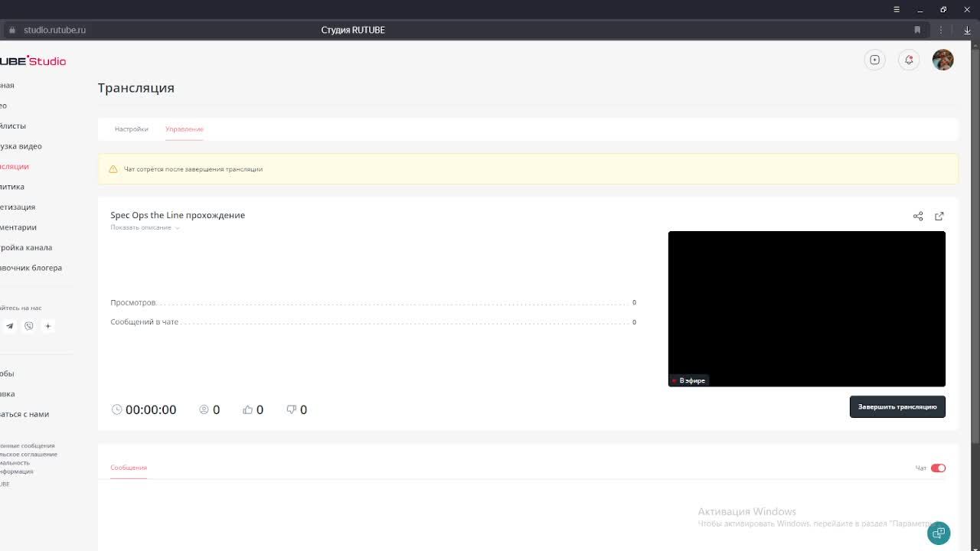This screenshot has height=551, width=980.
Task: Click the Связаться с нами sidebar link
Action: [24, 414]
